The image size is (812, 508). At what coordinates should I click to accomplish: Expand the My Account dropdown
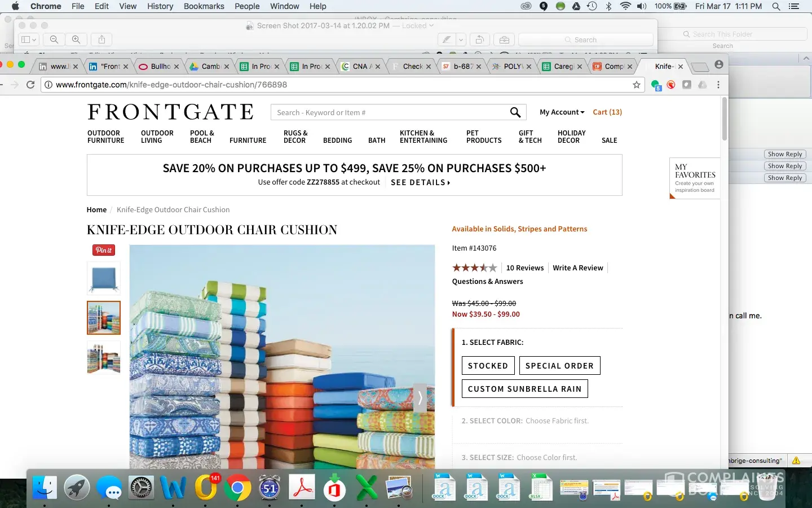click(562, 112)
